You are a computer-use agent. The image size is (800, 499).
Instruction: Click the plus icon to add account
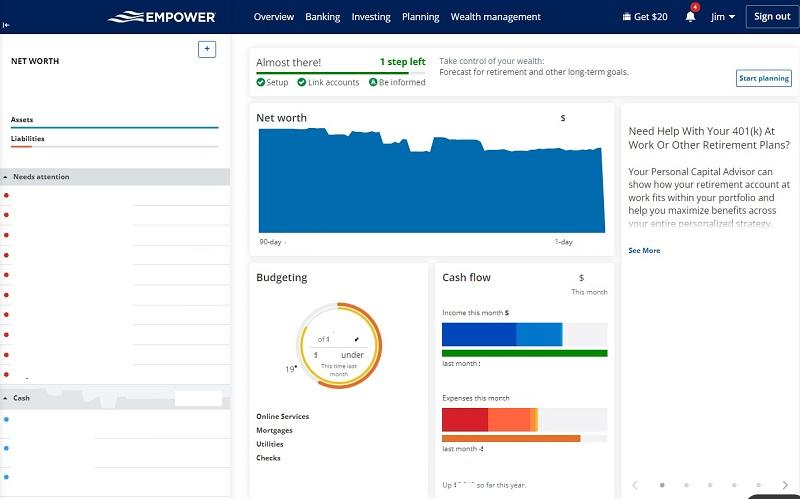(207, 49)
